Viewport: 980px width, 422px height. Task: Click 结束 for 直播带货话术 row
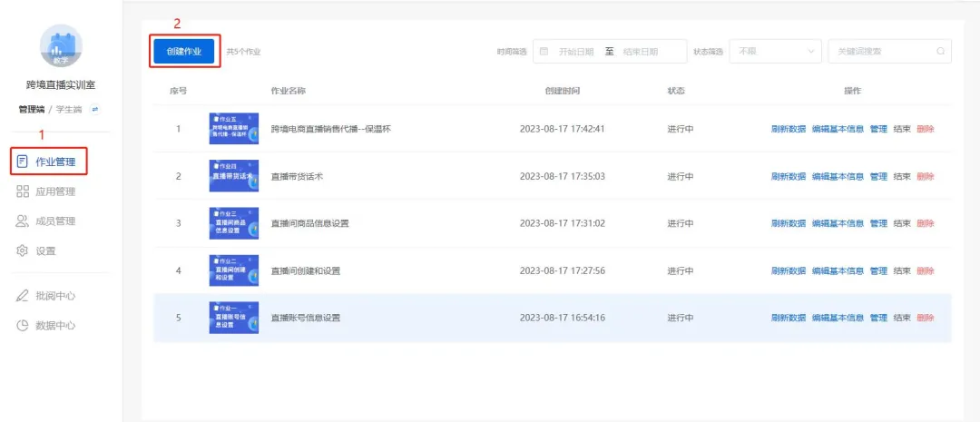[902, 176]
